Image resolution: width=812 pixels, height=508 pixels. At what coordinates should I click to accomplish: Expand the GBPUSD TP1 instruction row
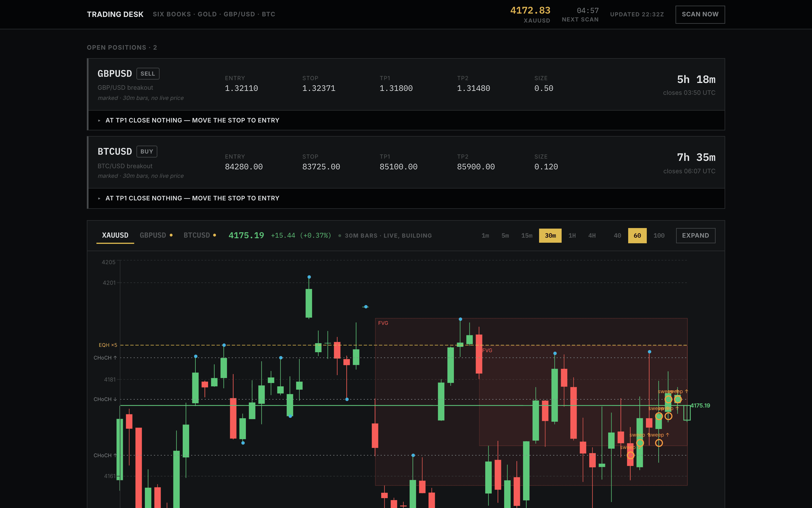click(x=406, y=120)
